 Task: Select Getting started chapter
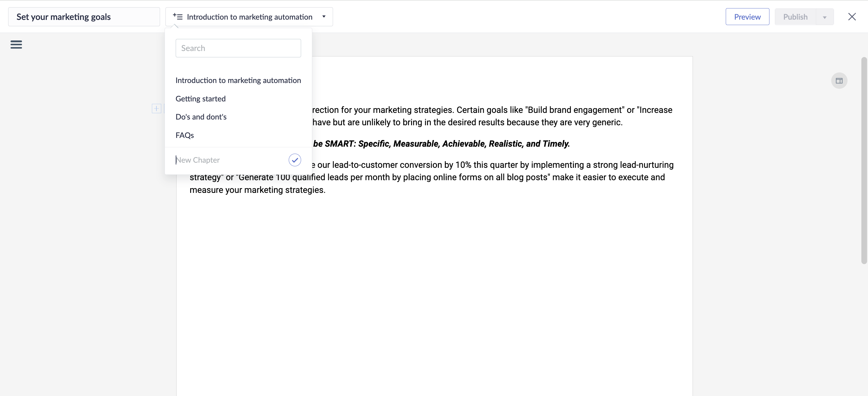pyautogui.click(x=200, y=99)
